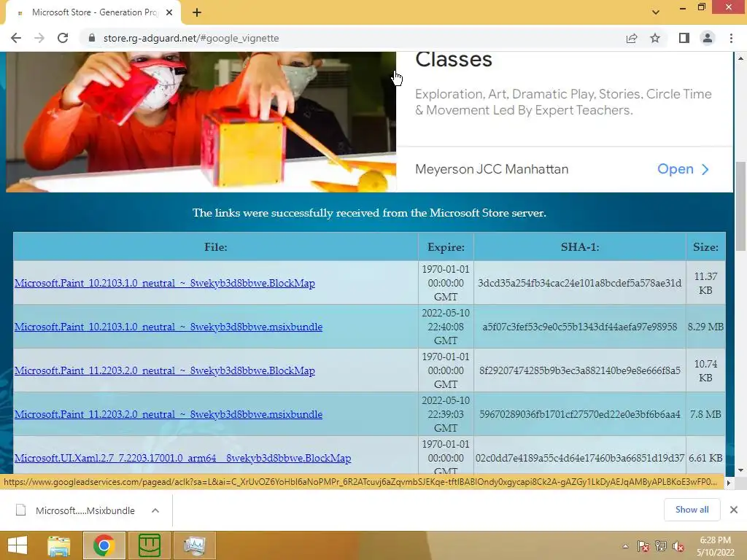Click the expire date 2022-05-10 22:39:03 GMT
The image size is (747, 560).
tap(446, 414)
